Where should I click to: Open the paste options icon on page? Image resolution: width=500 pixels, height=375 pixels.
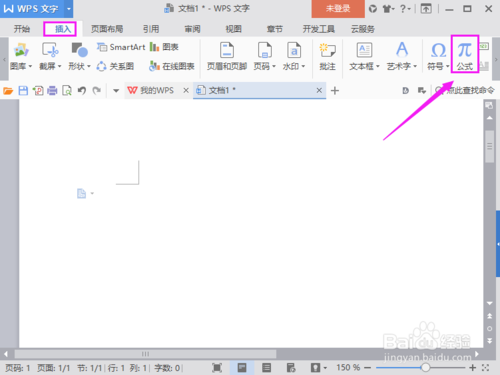(82, 194)
